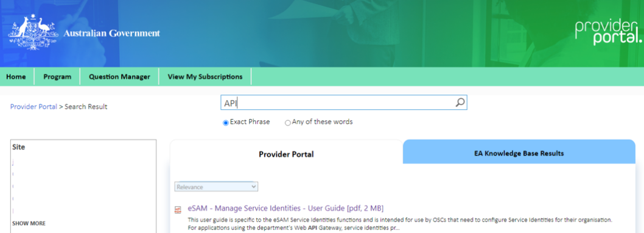Open View My Subscriptions menu item

click(205, 77)
